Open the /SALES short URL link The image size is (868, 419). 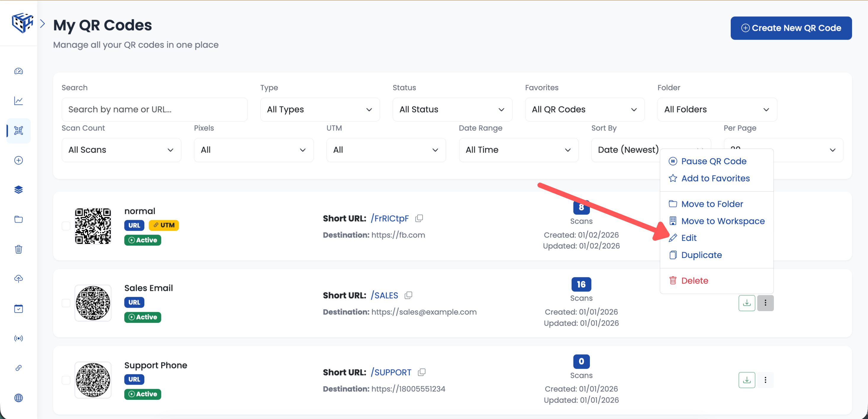click(x=385, y=295)
